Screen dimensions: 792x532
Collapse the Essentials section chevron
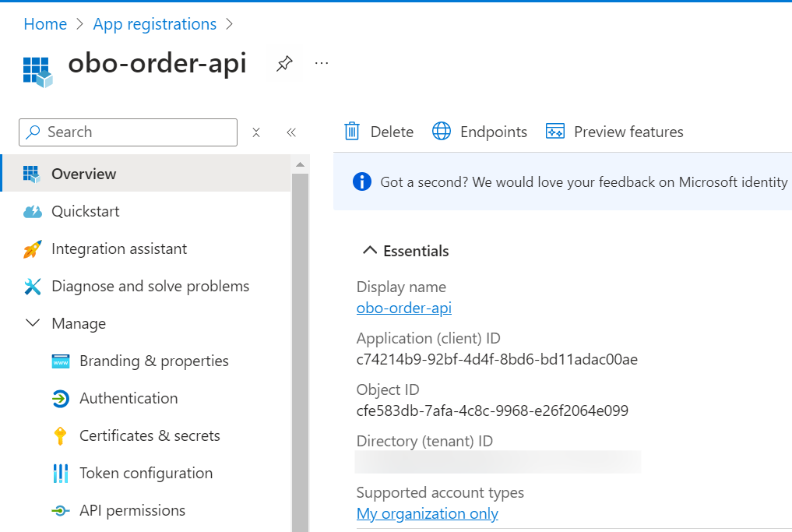pos(370,250)
